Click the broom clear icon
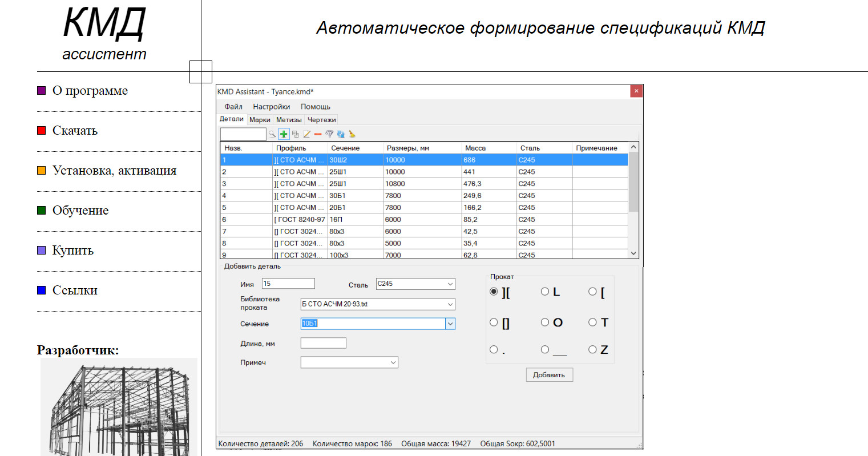Image resolution: width=868 pixels, height=456 pixels. tap(352, 134)
